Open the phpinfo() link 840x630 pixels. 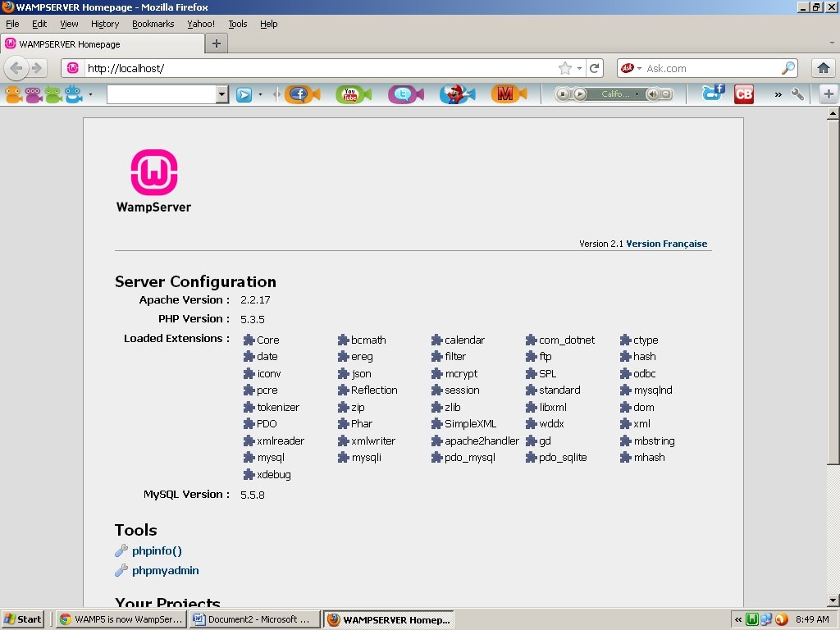pyautogui.click(x=157, y=550)
